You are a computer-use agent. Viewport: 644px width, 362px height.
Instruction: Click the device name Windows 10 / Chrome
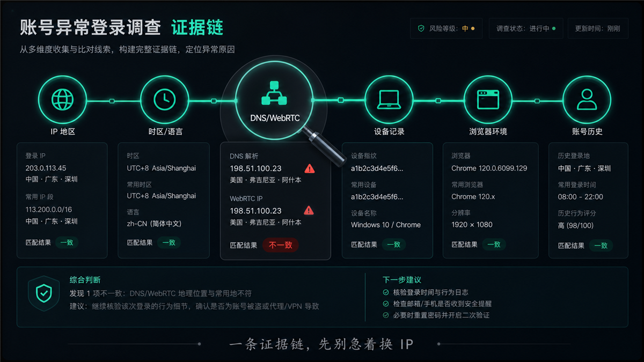(x=386, y=224)
